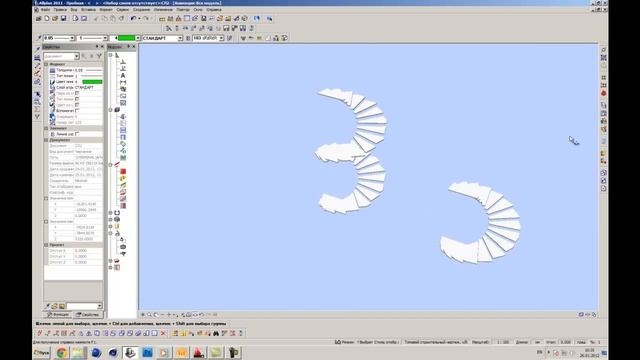Open the element filter combo box in the Properties panel
This screenshot has height=360, width=640.
tap(61, 56)
